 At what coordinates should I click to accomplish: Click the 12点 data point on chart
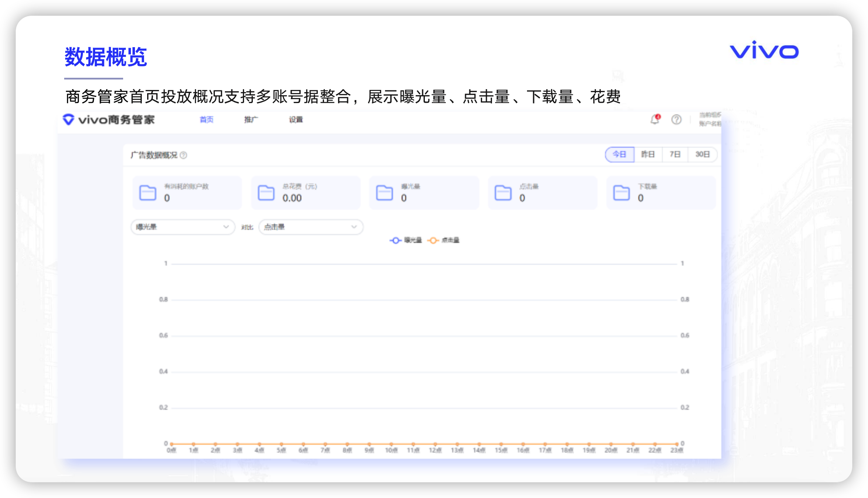coord(435,444)
